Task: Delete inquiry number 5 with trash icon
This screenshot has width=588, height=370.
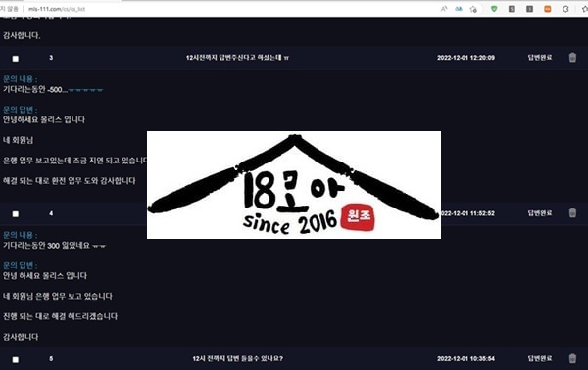Action: pos(572,358)
